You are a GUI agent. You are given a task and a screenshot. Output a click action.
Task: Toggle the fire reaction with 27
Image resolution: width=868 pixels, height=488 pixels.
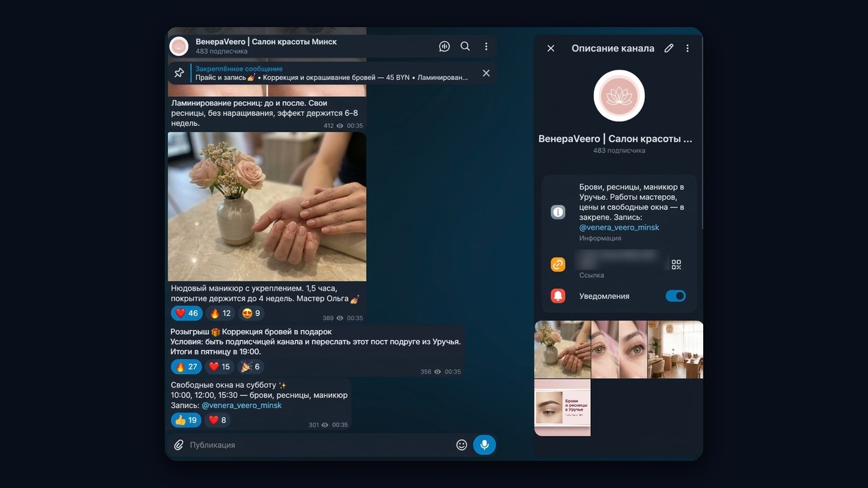tap(186, 367)
